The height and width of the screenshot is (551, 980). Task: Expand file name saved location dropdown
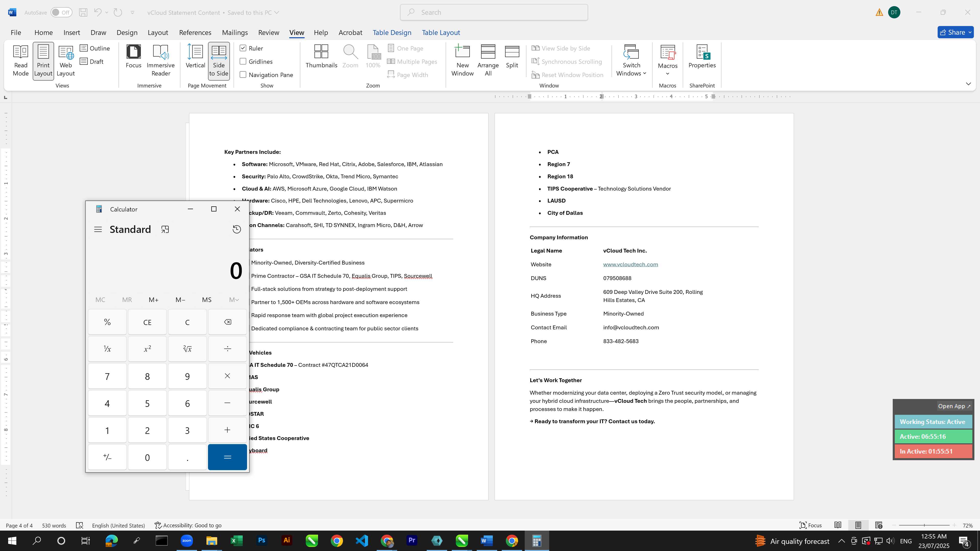[277, 12]
